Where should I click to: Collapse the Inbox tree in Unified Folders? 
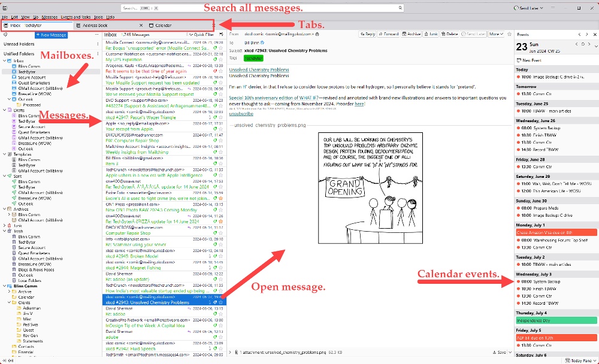click(5, 60)
